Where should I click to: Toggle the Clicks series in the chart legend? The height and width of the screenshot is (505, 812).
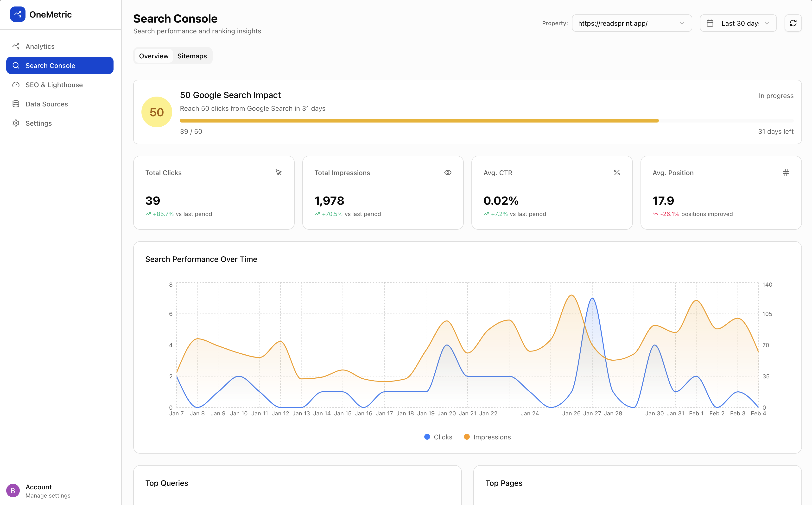tap(438, 437)
